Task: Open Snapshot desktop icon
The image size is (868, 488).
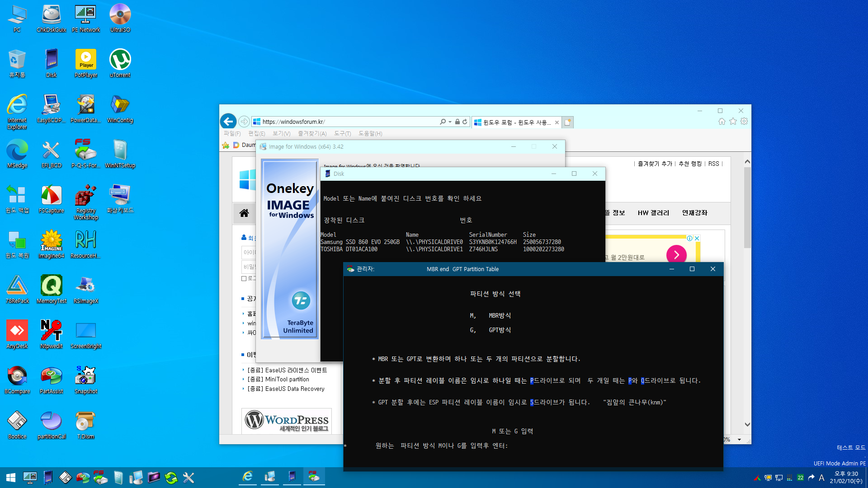Action: pyautogui.click(x=85, y=380)
